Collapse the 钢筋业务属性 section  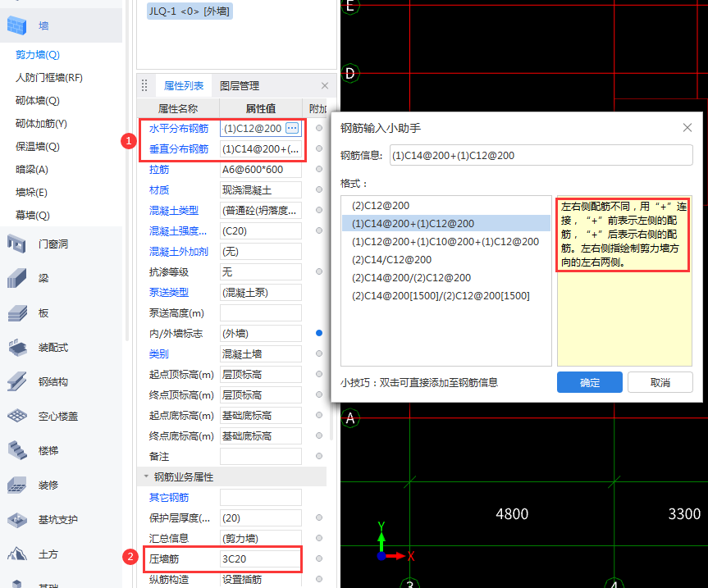click(146, 476)
